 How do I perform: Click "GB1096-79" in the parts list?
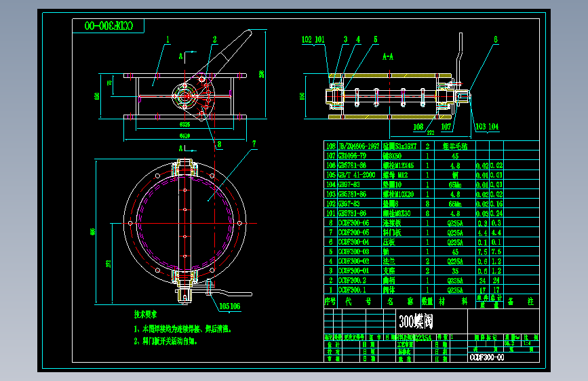point(352,156)
